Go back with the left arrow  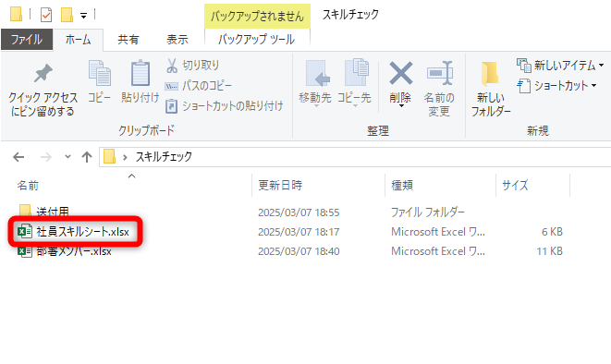(18, 157)
